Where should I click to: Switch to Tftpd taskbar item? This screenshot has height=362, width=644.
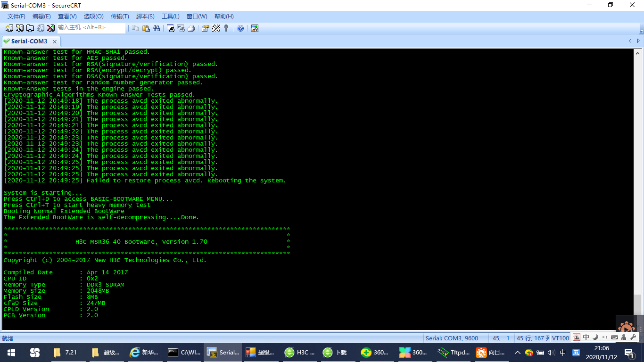[454, 352]
